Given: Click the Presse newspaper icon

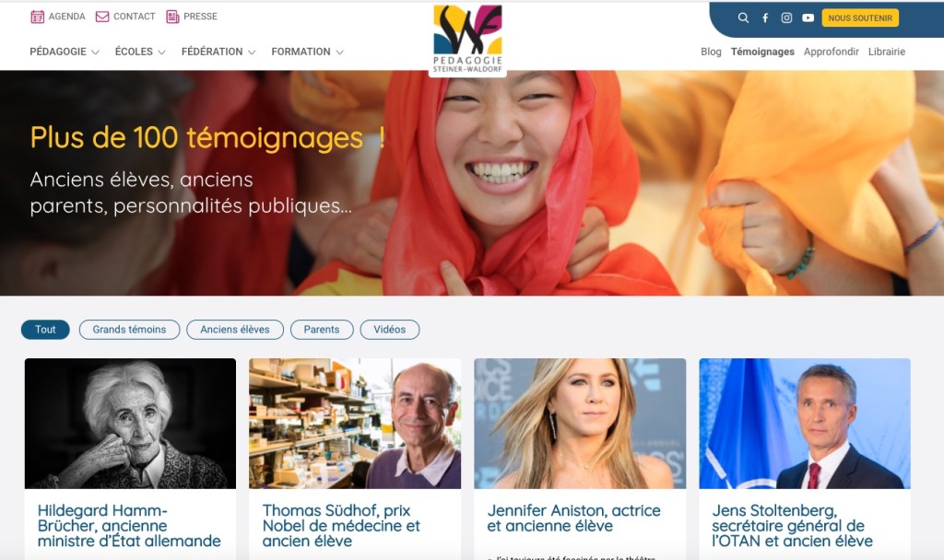Looking at the screenshot, I should pyautogui.click(x=172, y=17).
